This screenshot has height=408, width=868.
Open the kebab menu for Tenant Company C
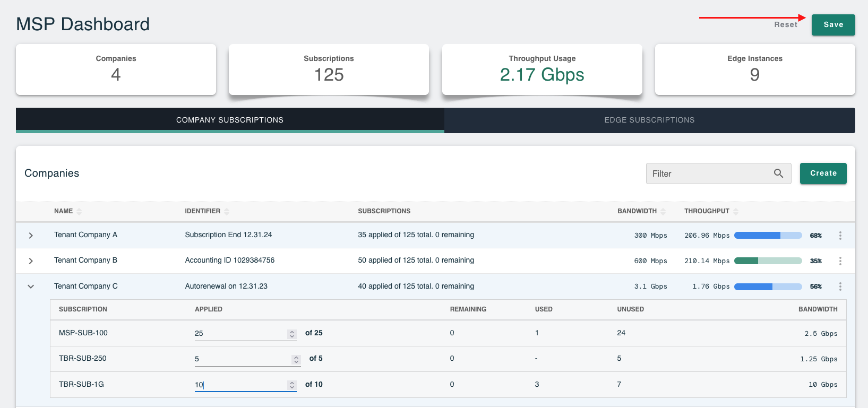coord(840,287)
